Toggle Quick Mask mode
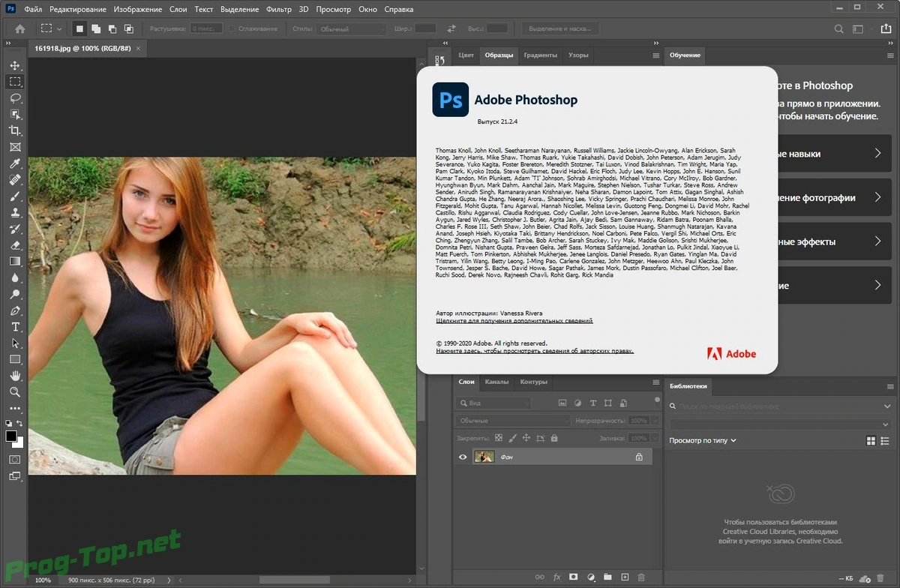The image size is (900, 588). pos(15,459)
